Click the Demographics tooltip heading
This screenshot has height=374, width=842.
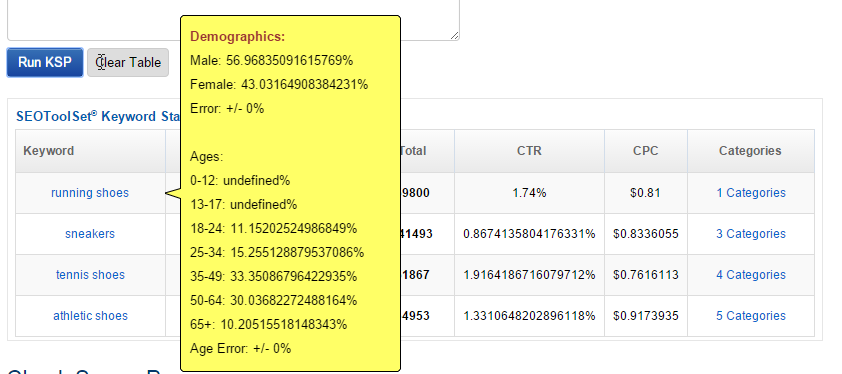pyautogui.click(x=237, y=37)
